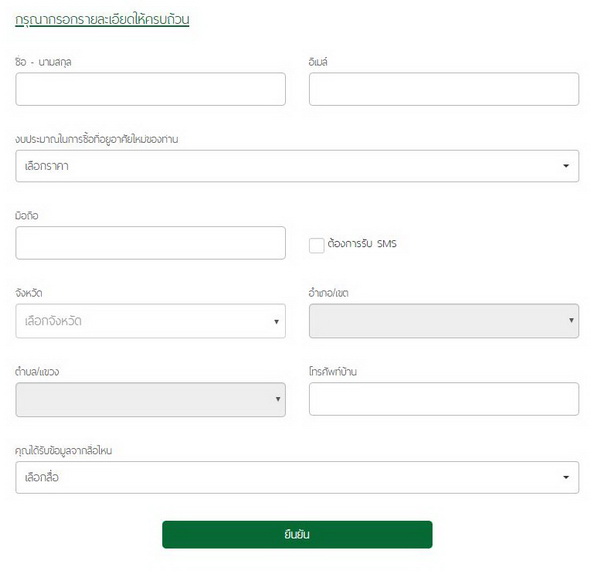Click the คุณได้รับข้อมูลจากสื่อไหน label
This screenshot has width=600, height=578.
tap(76, 450)
